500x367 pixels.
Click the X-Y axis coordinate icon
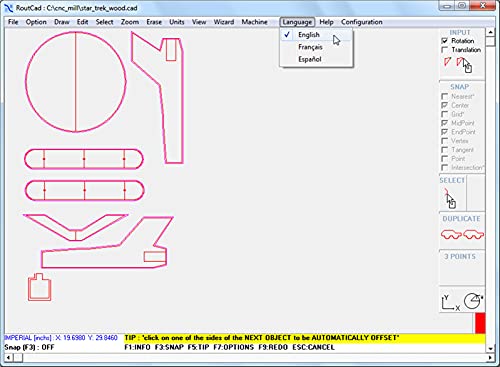(450, 302)
